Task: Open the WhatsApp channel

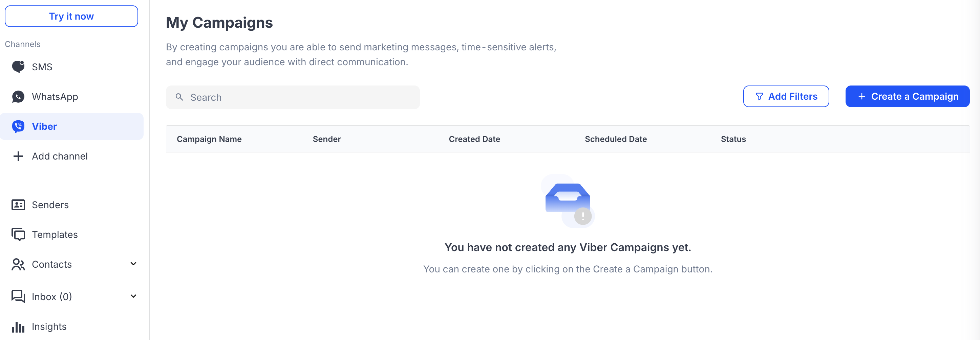Action: point(55,97)
